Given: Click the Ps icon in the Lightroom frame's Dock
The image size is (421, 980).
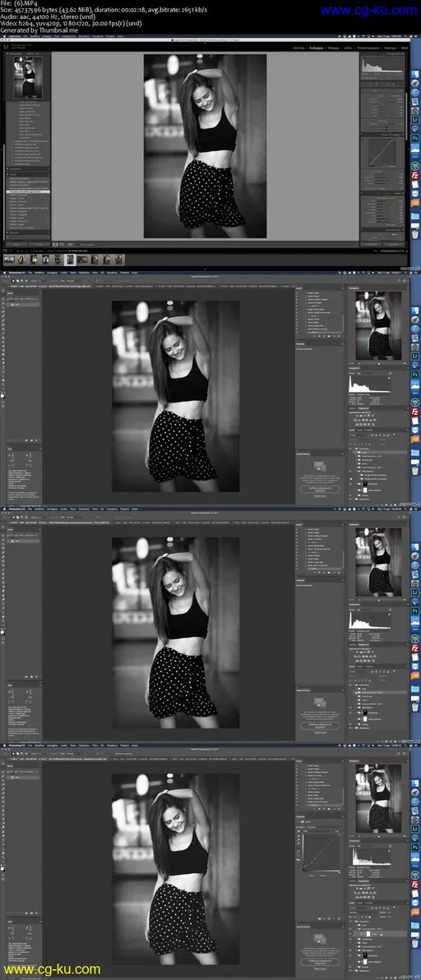Looking at the screenshot, I should 414,137.
